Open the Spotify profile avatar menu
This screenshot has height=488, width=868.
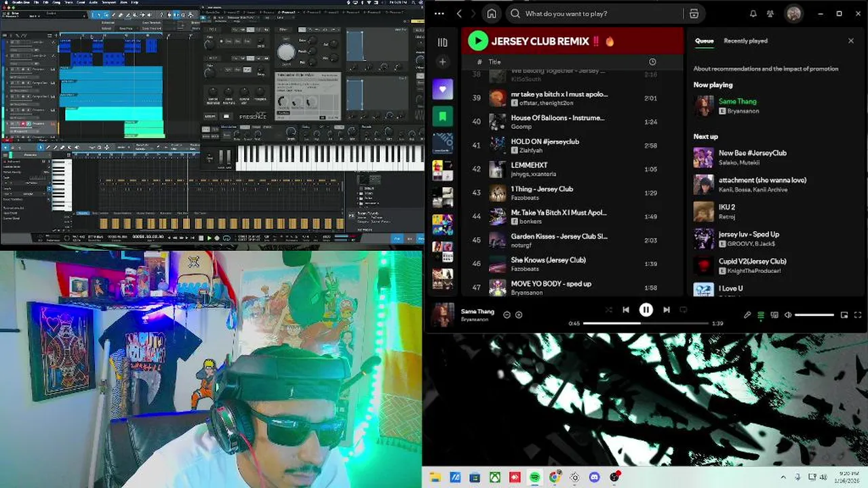click(794, 14)
